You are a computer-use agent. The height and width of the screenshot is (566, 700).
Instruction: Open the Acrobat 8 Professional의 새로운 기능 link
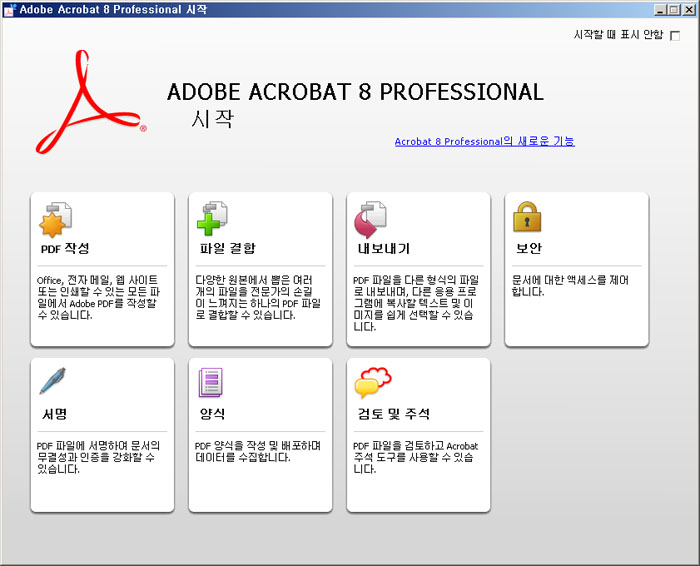(x=484, y=142)
